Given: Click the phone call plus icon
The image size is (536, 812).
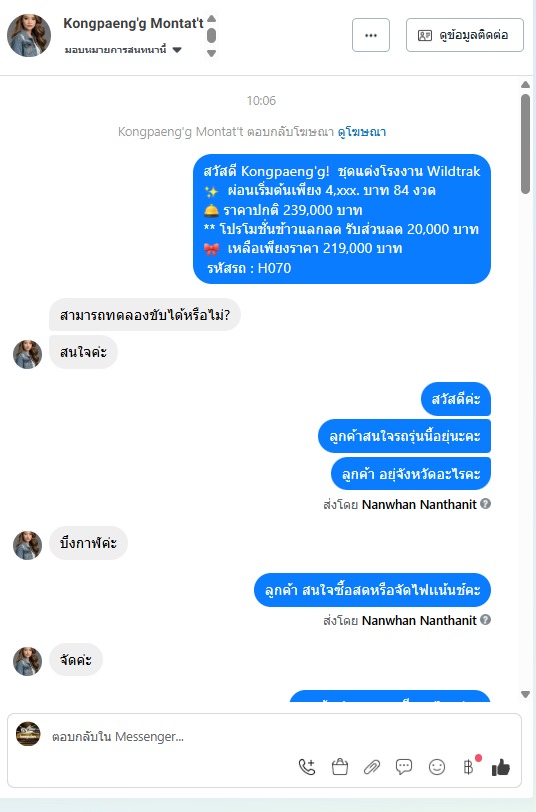Looking at the screenshot, I should tap(307, 767).
